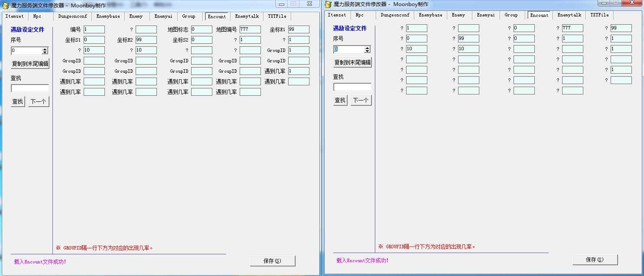Viewport: 644px width, 276px height.
Task: Click the 序号 number field in right window
Action: tap(349, 49)
